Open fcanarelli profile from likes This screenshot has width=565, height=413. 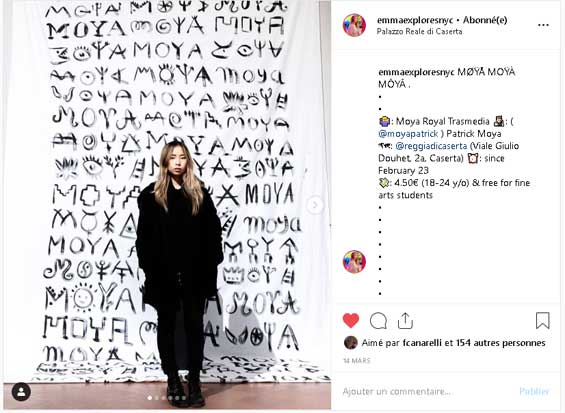pos(422,343)
